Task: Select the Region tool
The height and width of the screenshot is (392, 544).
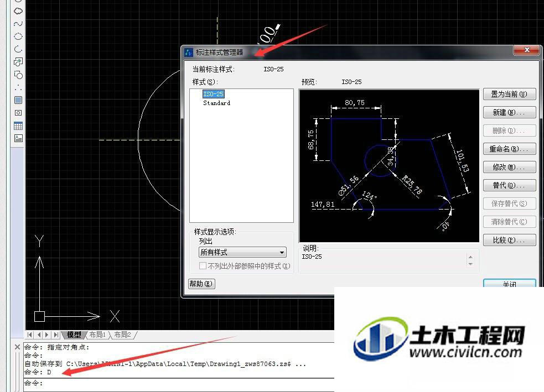Action: click(18, 113)
